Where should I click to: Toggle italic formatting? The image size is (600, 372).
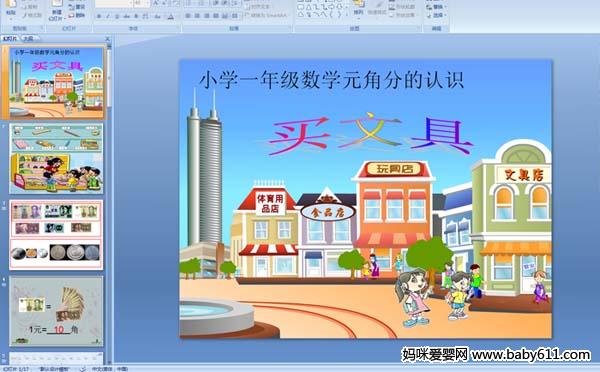pos(108,16)
